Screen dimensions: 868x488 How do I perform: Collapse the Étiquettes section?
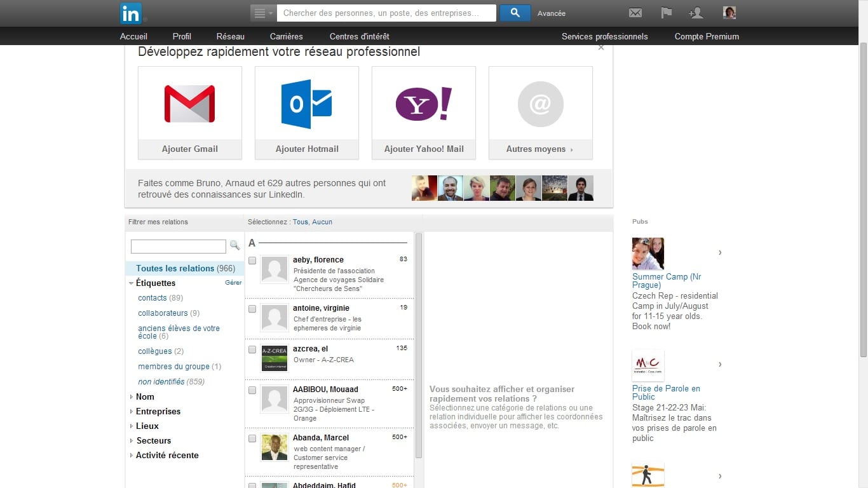click(x=131, y=283)
